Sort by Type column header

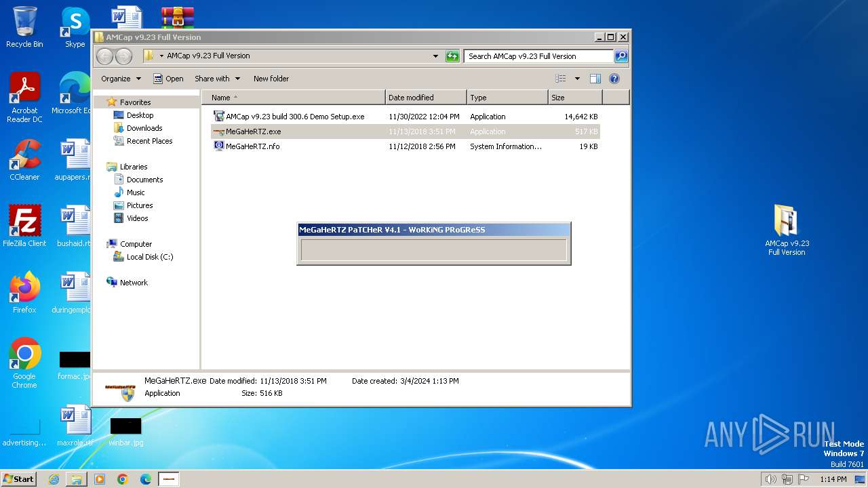507,98
